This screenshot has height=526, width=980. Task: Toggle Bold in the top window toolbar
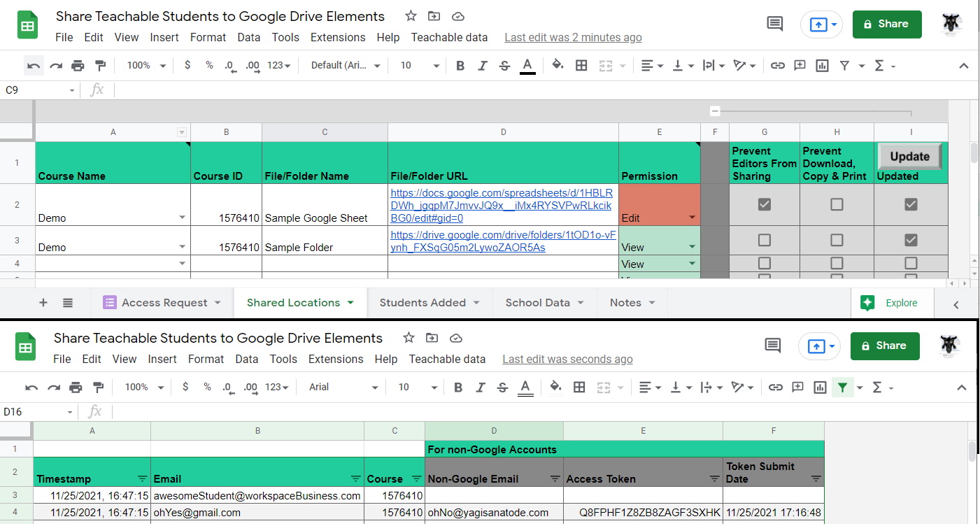460,65
